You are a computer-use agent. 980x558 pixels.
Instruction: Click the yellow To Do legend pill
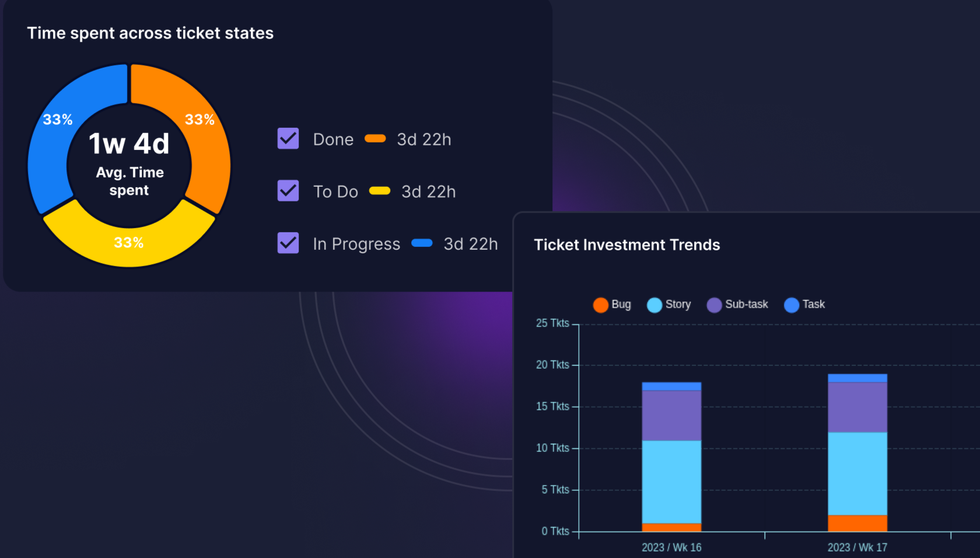(x=380, y=191)
